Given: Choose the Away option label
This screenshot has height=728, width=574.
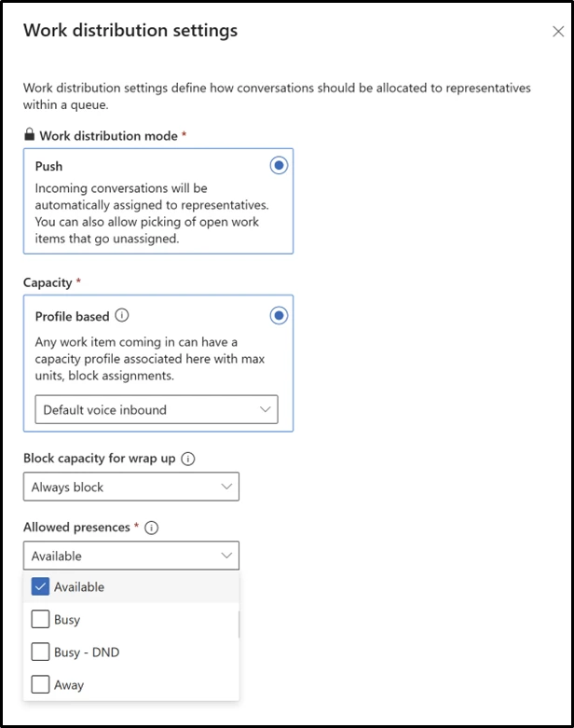Looking at the screenshot, I should [x=69, y=685].
